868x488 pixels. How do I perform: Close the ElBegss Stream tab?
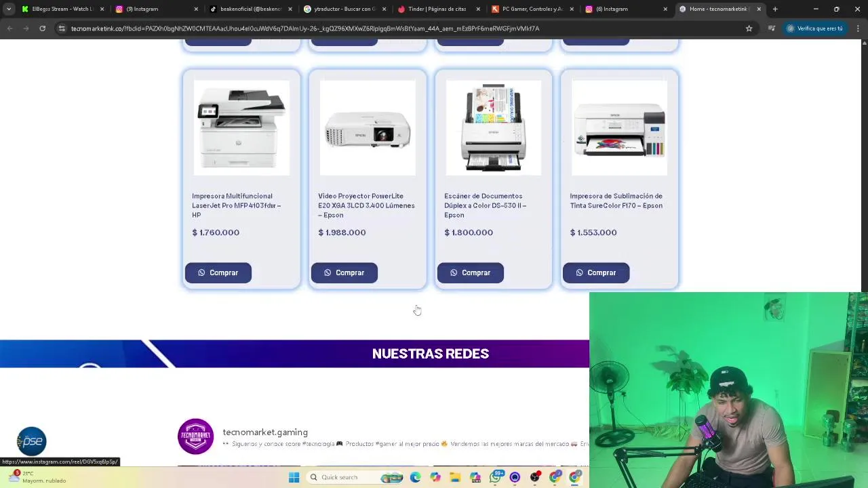102,9
